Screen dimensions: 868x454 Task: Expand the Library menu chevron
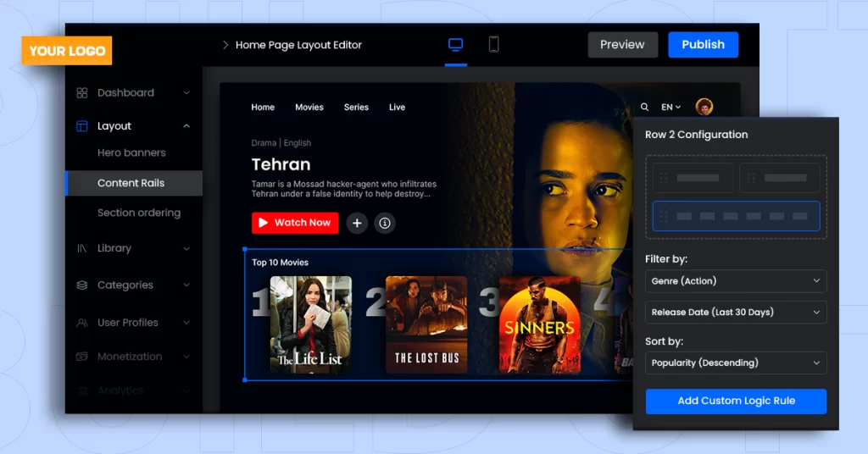click(x=186, y=249)
